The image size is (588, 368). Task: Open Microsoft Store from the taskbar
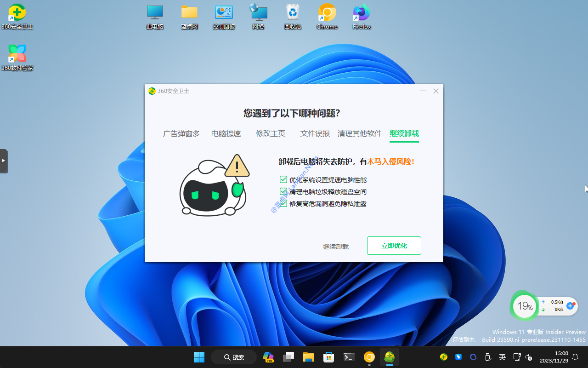pyautogui.click(x=328, y=357)
